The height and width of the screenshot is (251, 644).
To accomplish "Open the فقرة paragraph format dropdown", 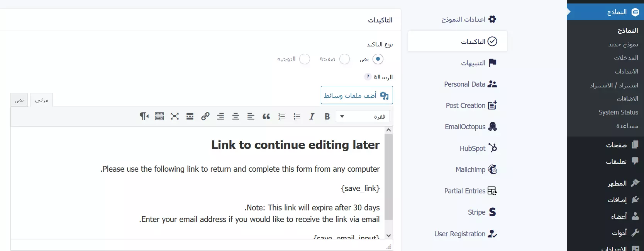I will [x=363, y=116].
